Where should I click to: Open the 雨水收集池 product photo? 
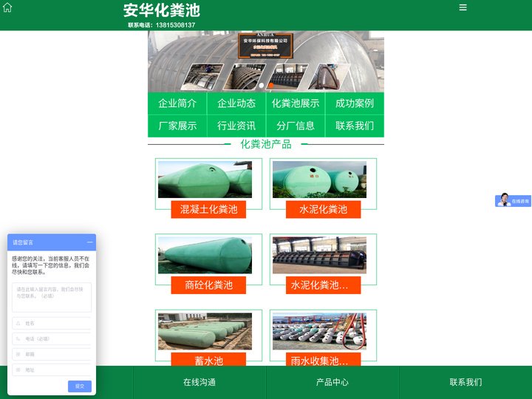tap(320, 331)
